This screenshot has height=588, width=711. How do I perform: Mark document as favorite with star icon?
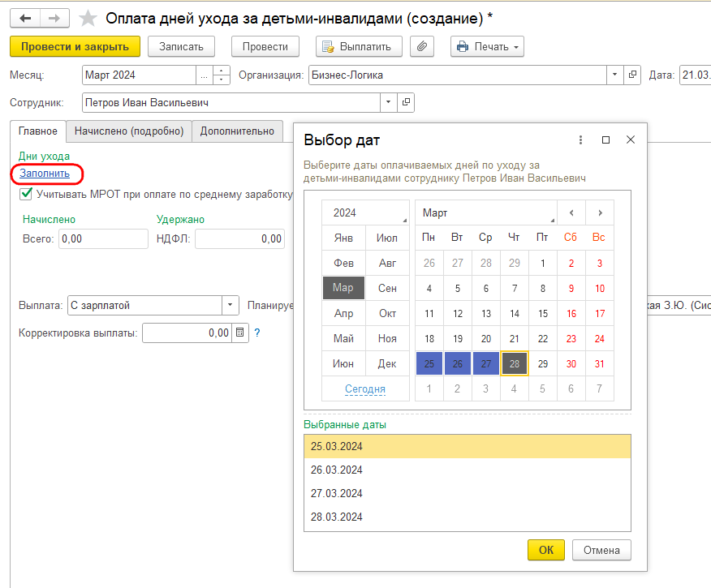click(88, 19)
